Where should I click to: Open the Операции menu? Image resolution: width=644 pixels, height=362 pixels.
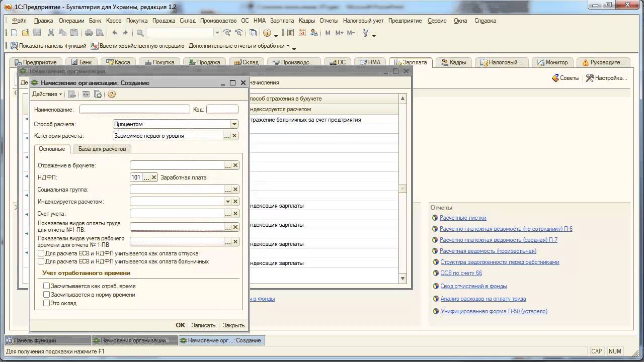(x=71, y=21)
